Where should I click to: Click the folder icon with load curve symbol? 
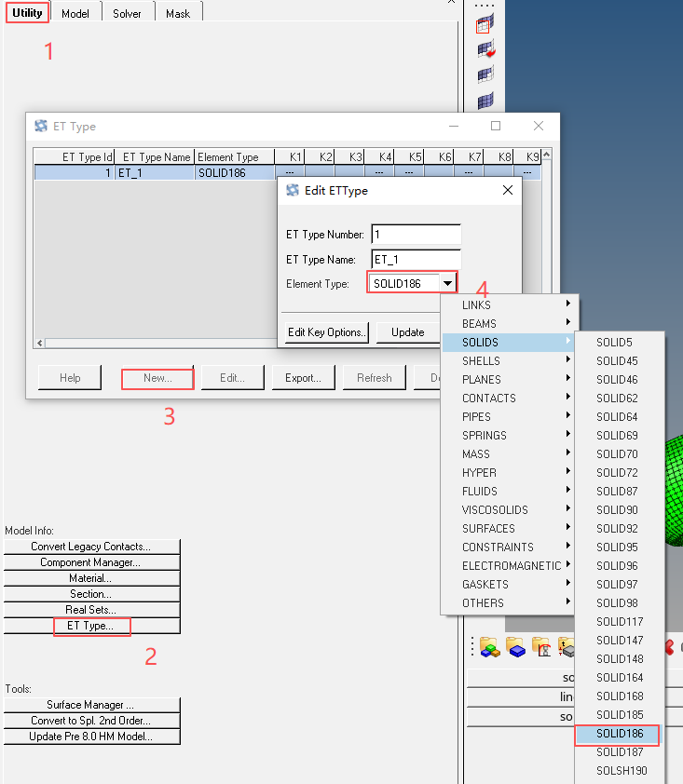pos(541,647)
